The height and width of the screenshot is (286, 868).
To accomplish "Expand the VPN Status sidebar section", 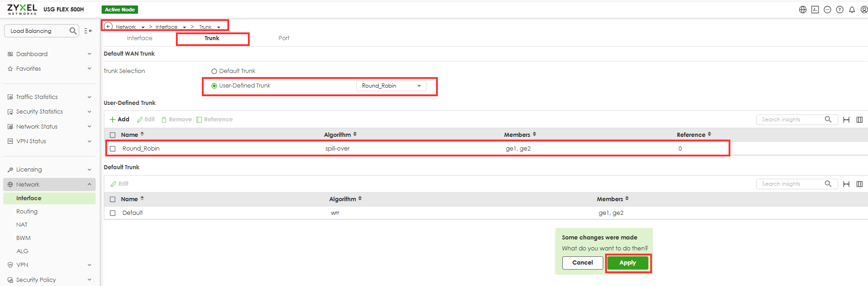I will (x=49, y=141).
